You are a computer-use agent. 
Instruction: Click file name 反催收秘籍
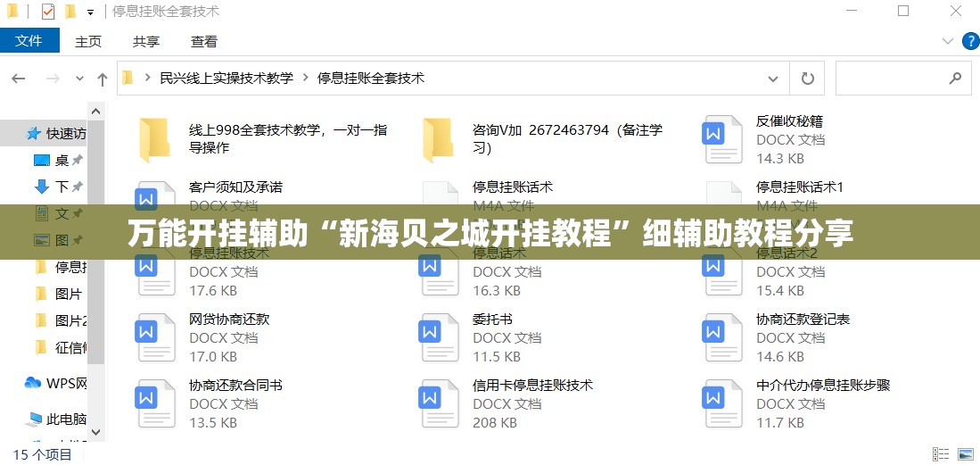789,120
